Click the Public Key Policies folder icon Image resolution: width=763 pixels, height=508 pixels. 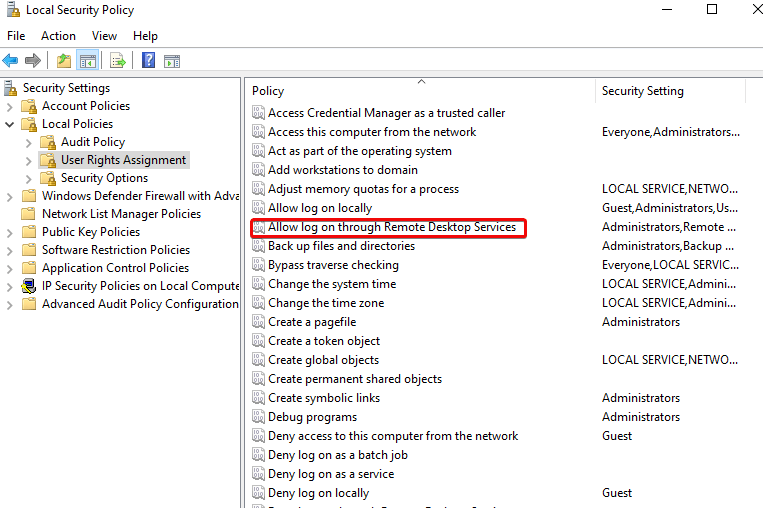click(x=29, y=232)
